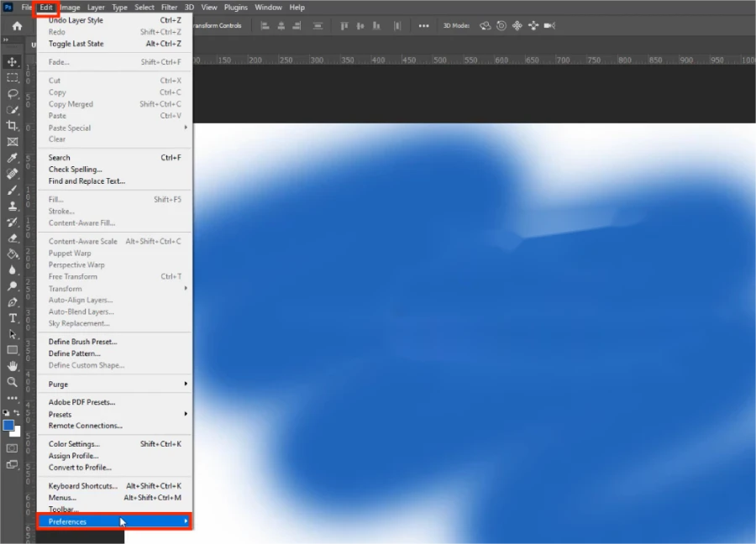
Task: Select the Eraser tool
Action: (12, 238)
